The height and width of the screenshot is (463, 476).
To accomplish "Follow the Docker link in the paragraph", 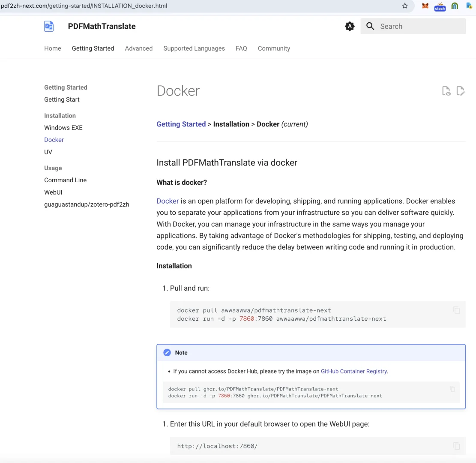I will (168, 201).
